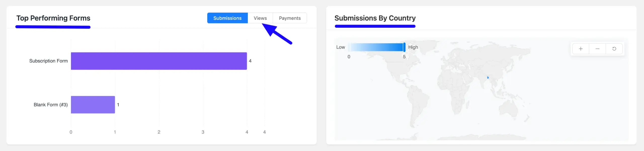Viewport: 644px width, 151px height.
Task: Zoom in on the country map
Action: pyautogui.click(x=581, y=49)
